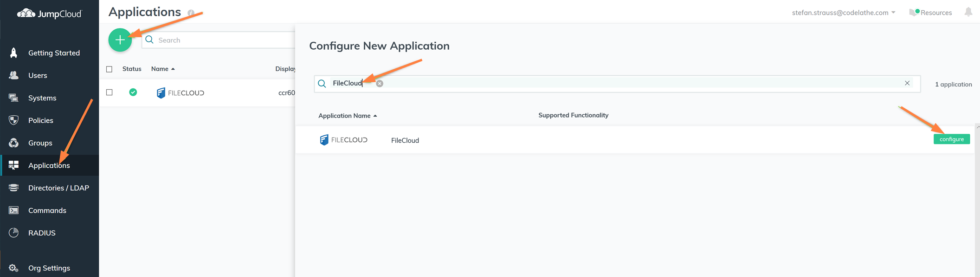Viewport: 980px width, 277px height.
Task: Click the Applications info icon
Action: point(191,13)
